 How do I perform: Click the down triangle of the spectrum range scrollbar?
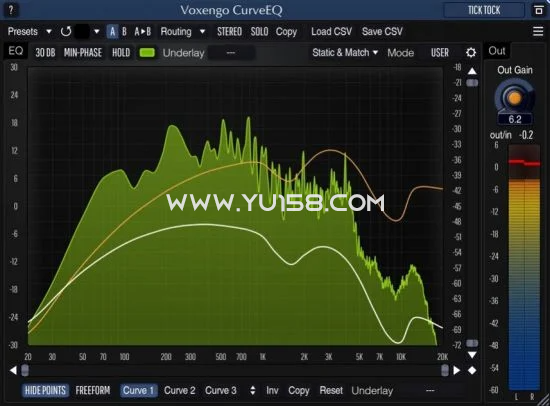[472, 355]
